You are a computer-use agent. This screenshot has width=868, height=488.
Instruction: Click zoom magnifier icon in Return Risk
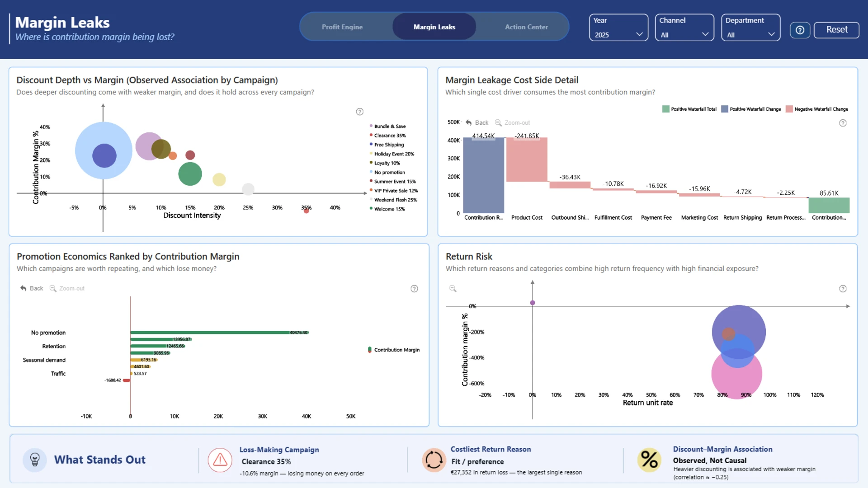[453, 288]
